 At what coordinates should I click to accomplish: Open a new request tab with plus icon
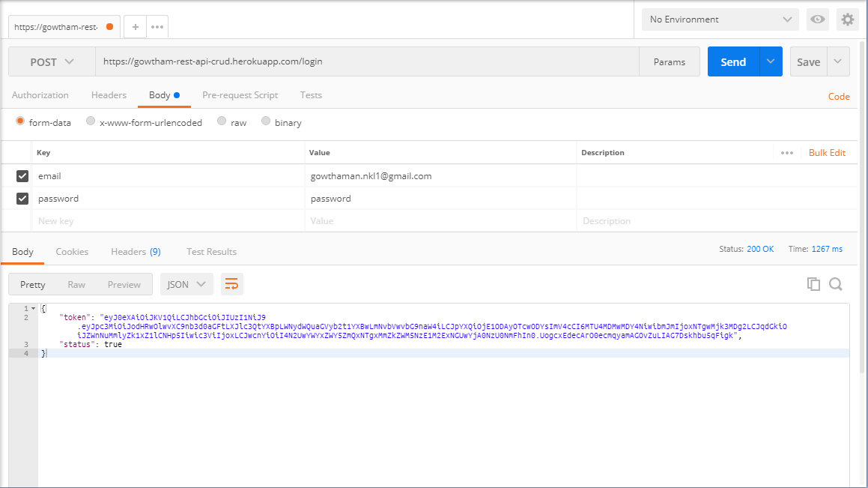click(x=135, y=26)
